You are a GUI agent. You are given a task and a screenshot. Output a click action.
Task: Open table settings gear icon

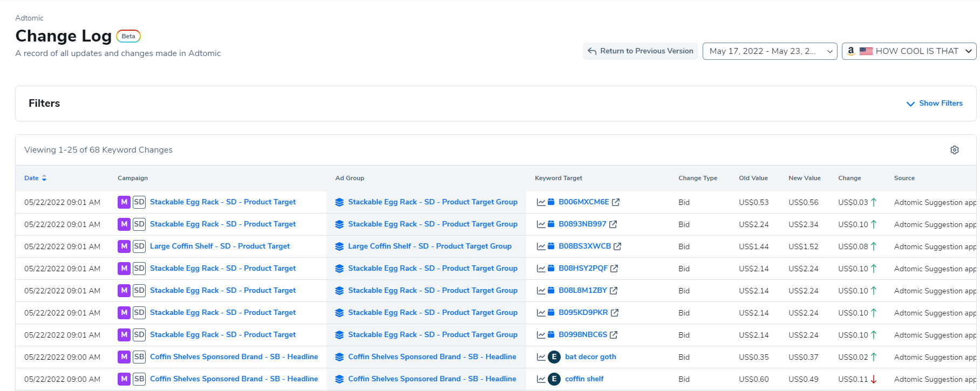coord(954,150)
